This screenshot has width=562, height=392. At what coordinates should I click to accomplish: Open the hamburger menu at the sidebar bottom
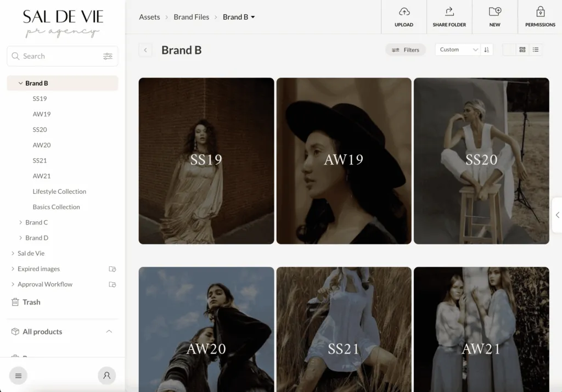[18, 376]
